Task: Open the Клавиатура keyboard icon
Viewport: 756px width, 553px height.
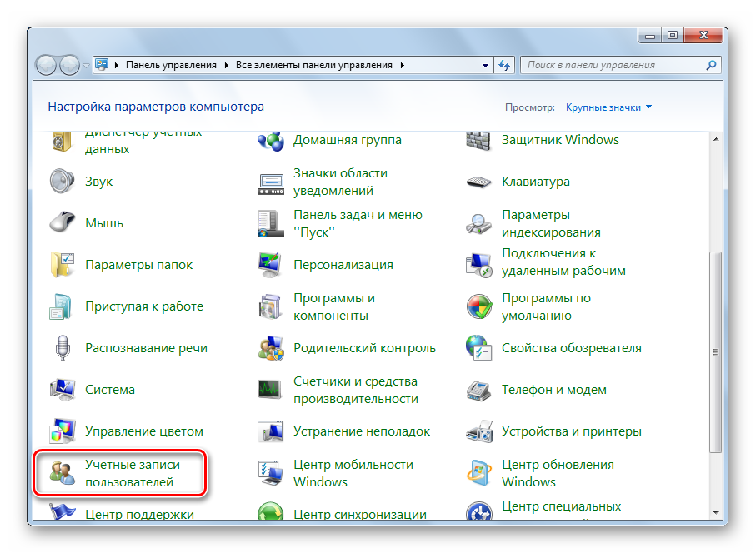Action: [x=480, y=182]
